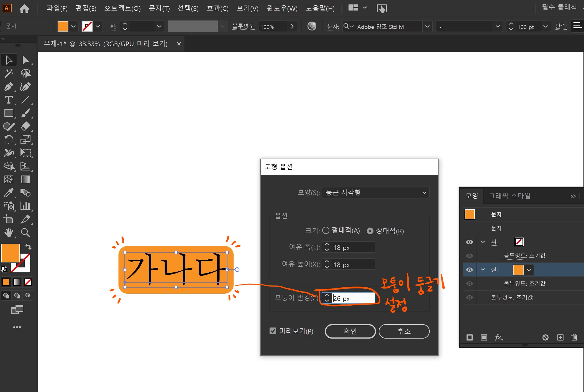Click the delete icon in the Appearance panel
This screenshot has width=584, height=392.
pos(574,337)
